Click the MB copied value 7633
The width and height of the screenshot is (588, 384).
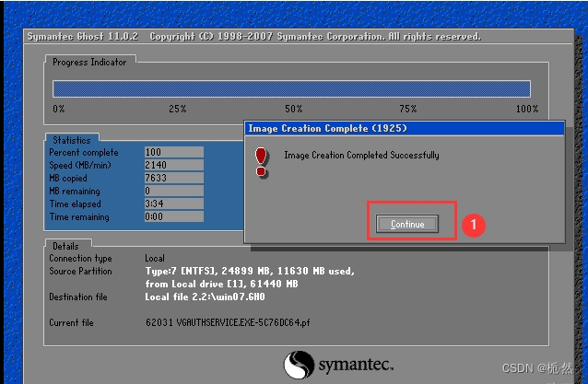[x=174, y=178]
